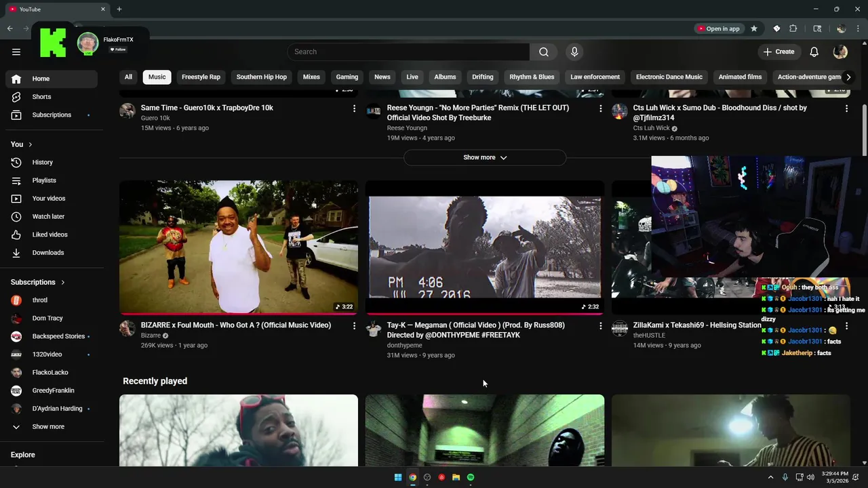Expand the Subscriptions section header
Image resolution: width=868 pixels, height=488 pixels.
pos(38,282)
